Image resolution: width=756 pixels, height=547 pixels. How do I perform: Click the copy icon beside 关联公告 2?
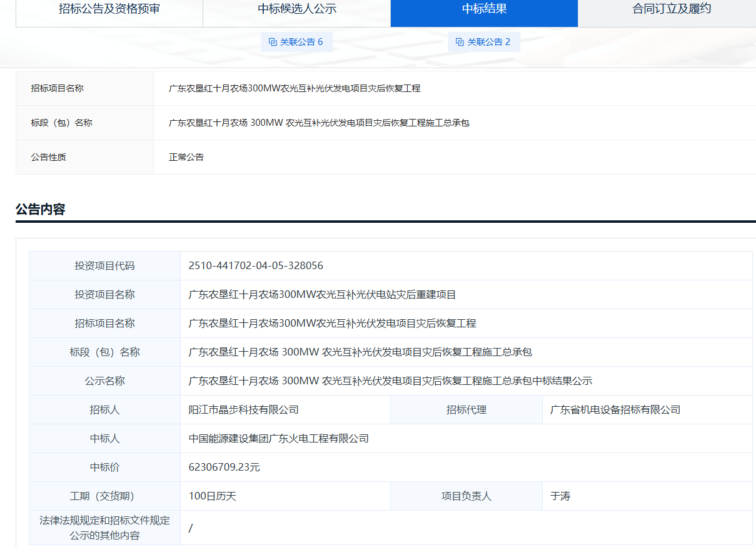(x=460, y=42)
